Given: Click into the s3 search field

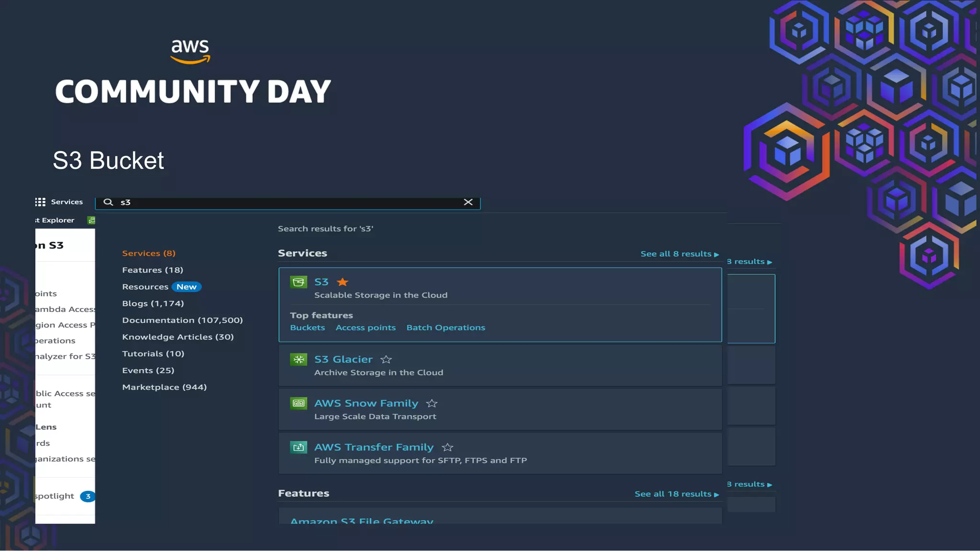Looking at the screenshot, I should point(288,202).
